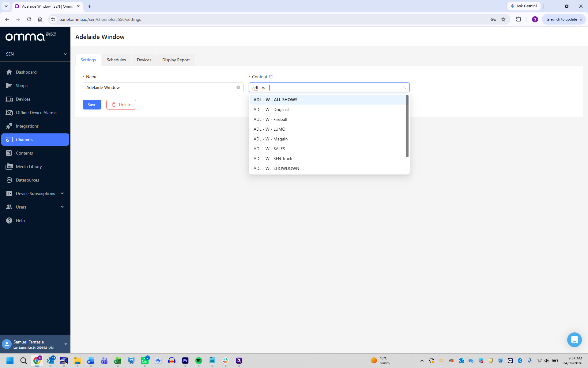Open the browser Extensions icon
Screen dimensions: 588x368
tap(518, 19)
